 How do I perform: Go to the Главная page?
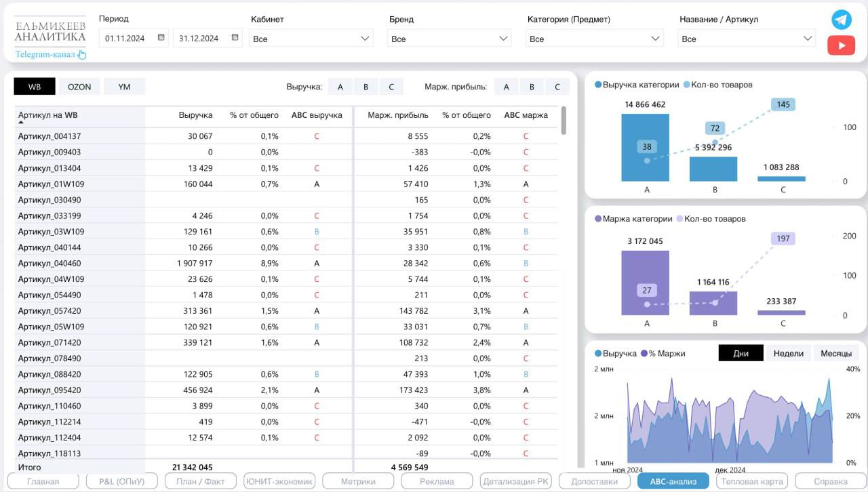click(43, 481)
